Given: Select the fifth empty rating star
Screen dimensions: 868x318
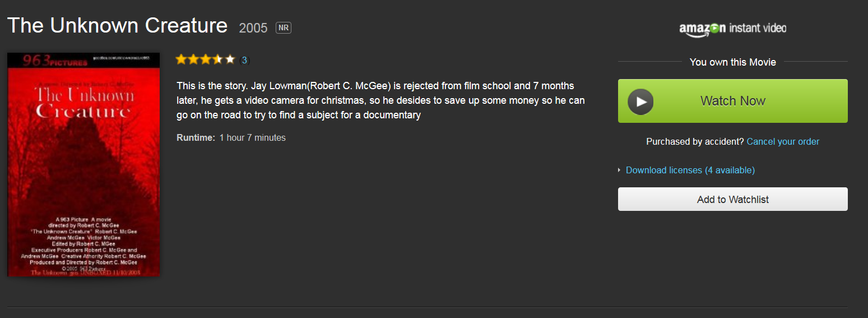Looking at the screenshot, I should (230, 59).
